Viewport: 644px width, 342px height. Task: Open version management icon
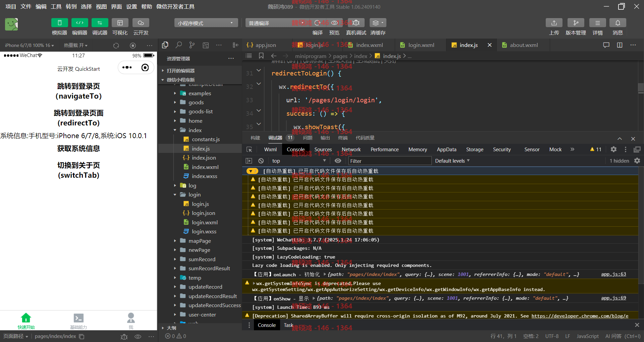point(576,23)
